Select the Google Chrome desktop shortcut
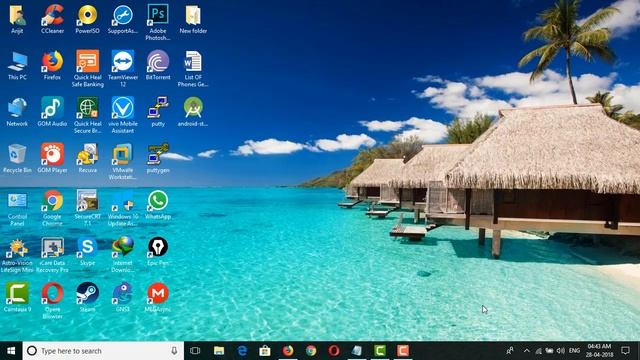This screenshot has height=360, width=640. [53, 208]
